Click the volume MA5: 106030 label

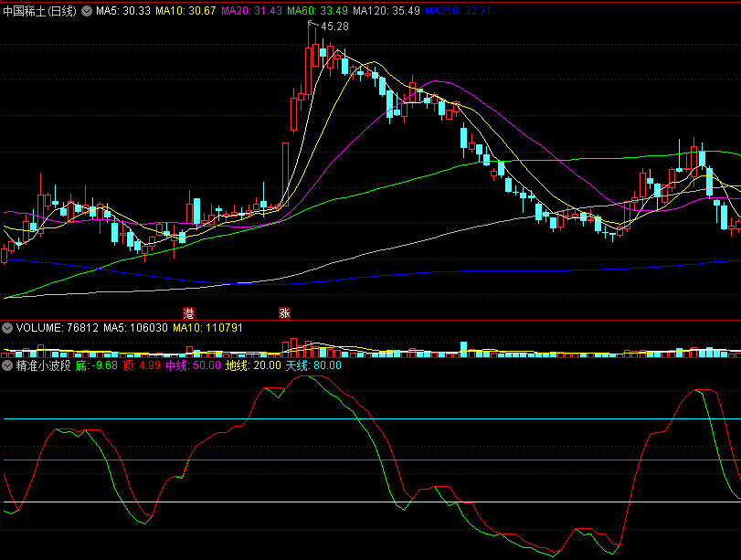click(x=135, y=328)
